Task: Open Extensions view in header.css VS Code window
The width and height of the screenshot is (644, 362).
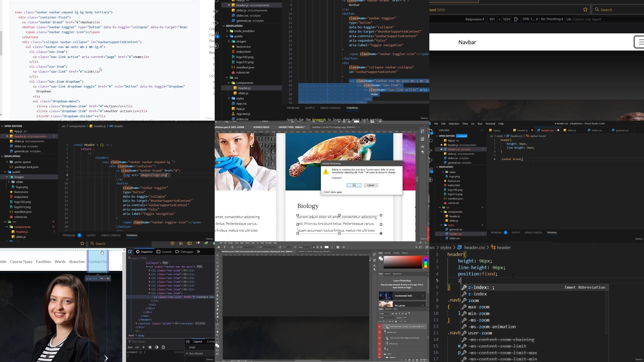Action: pos(431,170)
